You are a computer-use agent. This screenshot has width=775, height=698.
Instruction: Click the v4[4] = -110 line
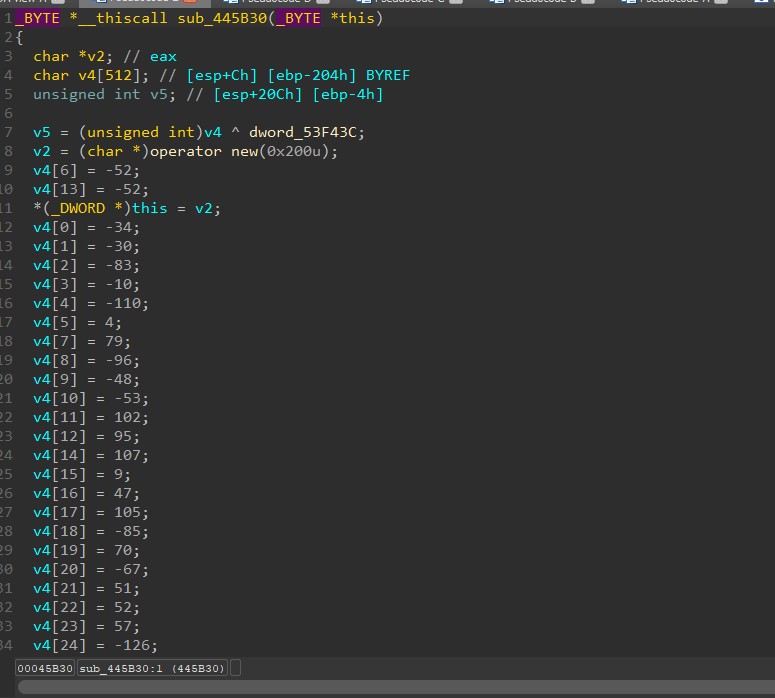(x=91, y=303)
